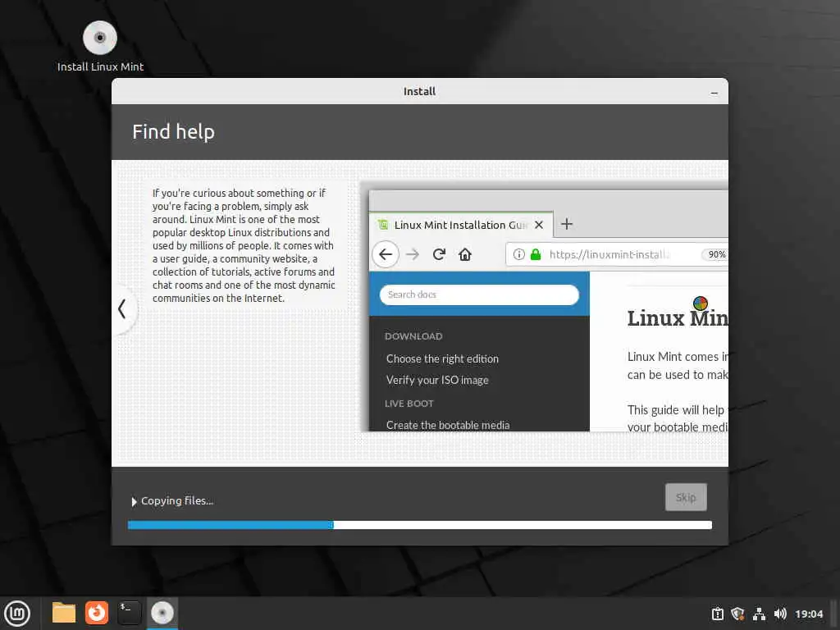Go to previous slide with left chevron

click(x=122, y=309)
